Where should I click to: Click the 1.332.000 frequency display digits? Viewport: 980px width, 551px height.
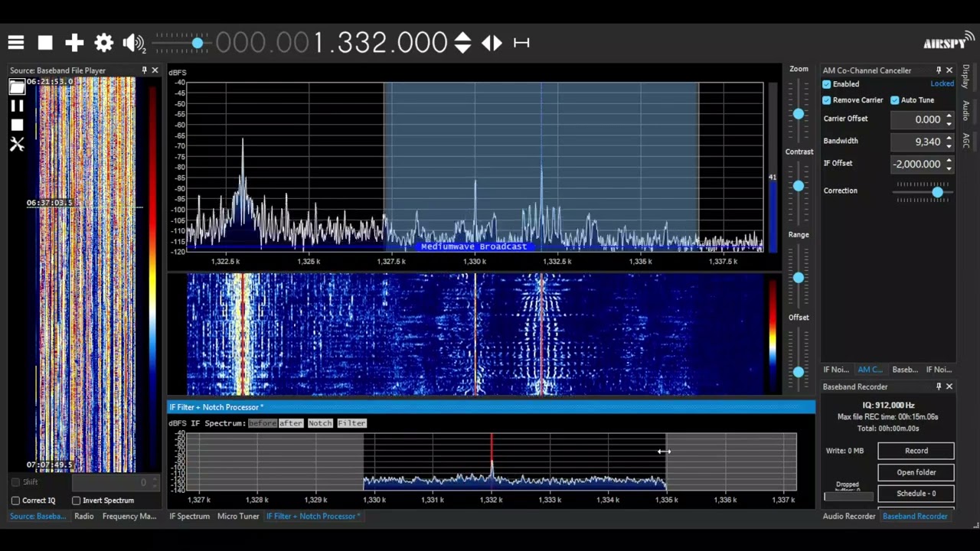(381, 43)
